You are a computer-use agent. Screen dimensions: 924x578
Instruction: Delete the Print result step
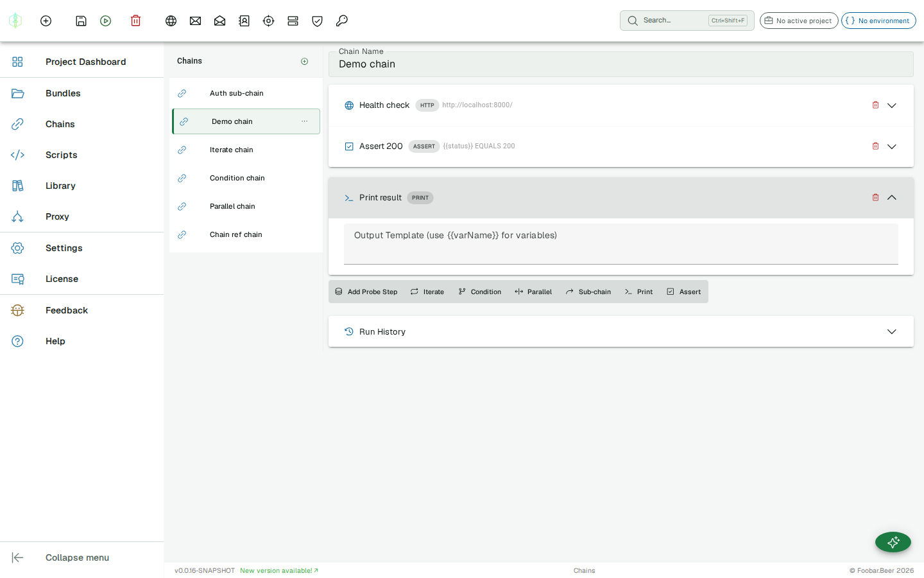pyautogui.click(x=875, y=197)
